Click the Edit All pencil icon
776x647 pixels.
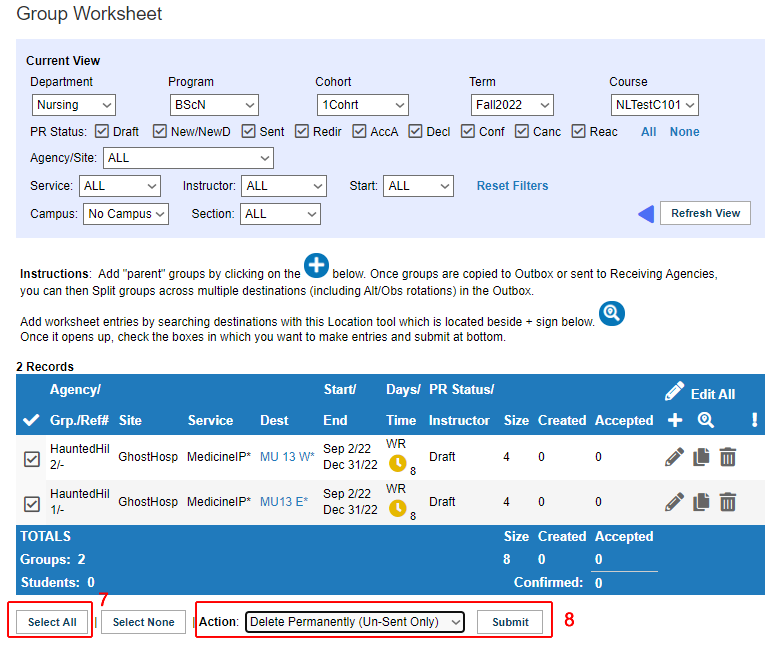pyautogui.click(x=675, y=391)
